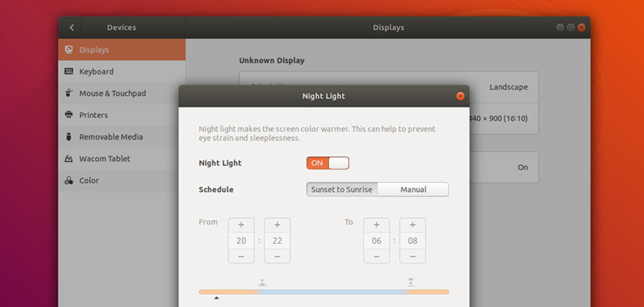Increase the To hour value
Image resolution: width=644 pixels, height=307 pixels.
coord(376,225)
